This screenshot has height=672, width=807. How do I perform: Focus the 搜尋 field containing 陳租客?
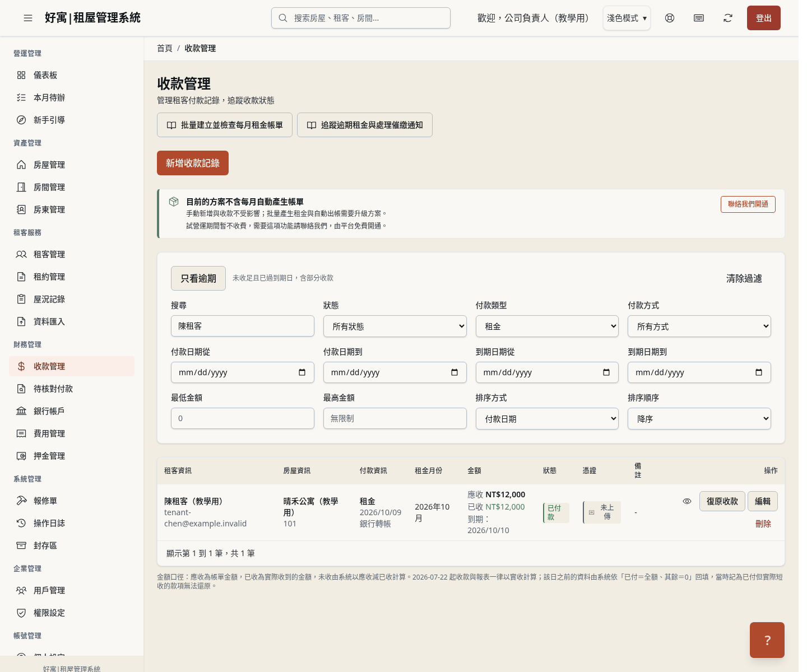point(243,326)
